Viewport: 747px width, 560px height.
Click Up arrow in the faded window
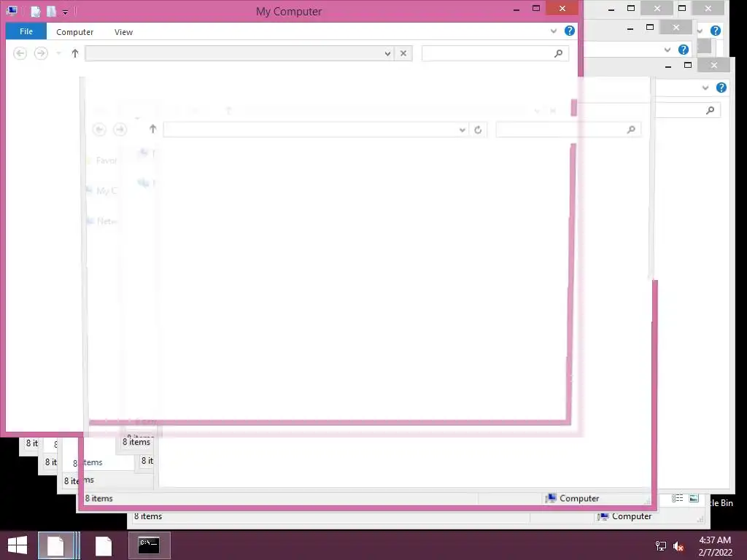click(153, 129)
